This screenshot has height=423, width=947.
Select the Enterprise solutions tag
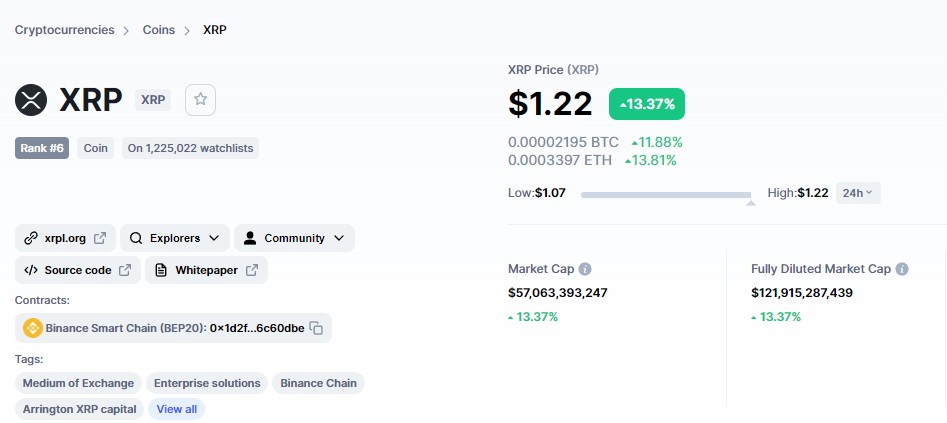pos(207,383)
